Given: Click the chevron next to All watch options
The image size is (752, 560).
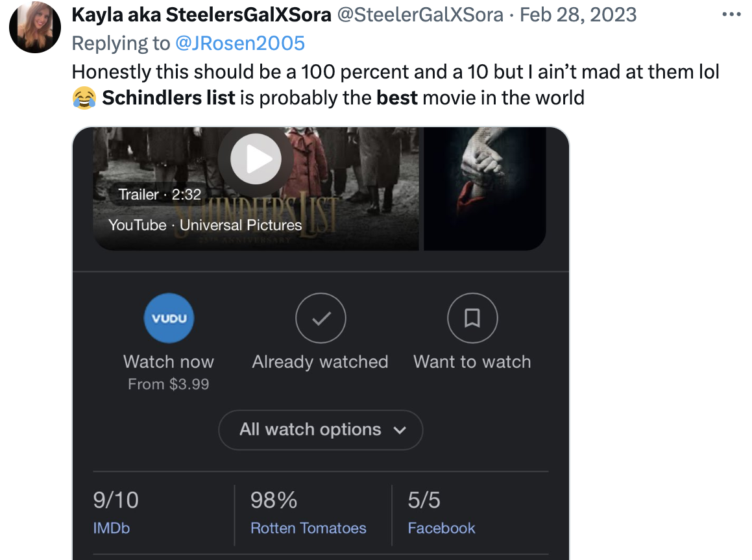Looking at the screenshot, I should coord(402,430).
